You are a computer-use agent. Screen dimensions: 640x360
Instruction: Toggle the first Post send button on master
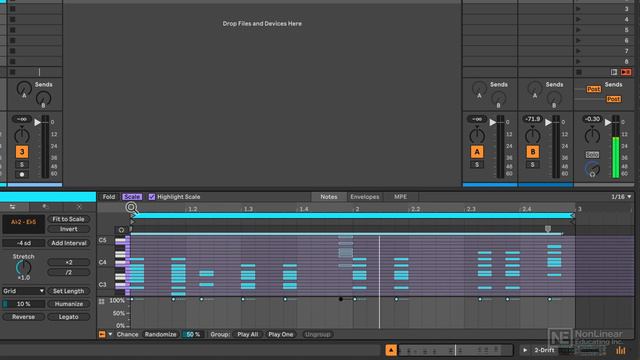(x=593, y=89)
